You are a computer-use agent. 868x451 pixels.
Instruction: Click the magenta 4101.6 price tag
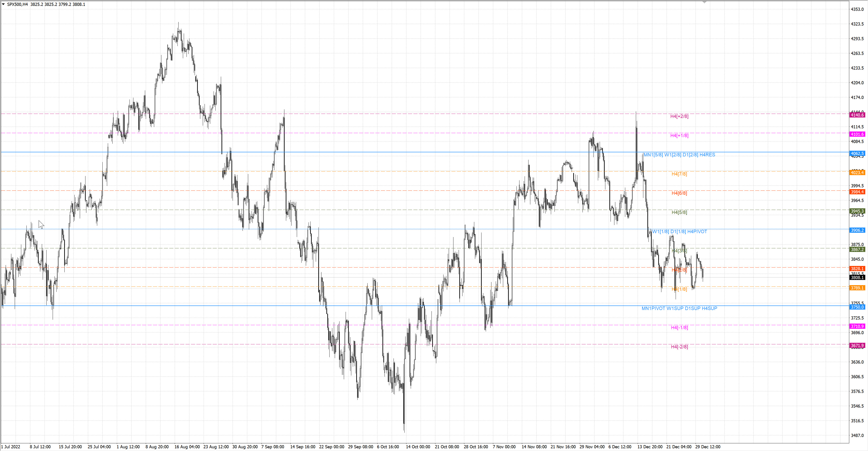point(857,134)
